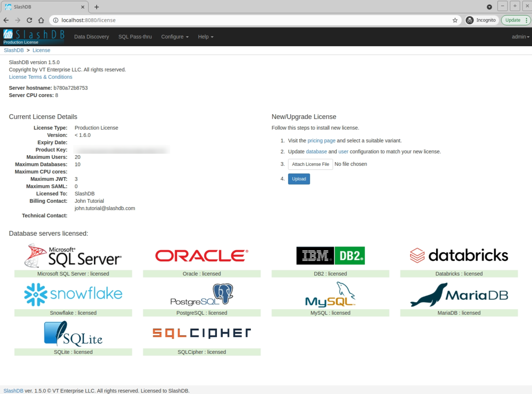Click the browser forward arrow
Image resolution: width=532 pixels, height=394 pixels.
[18, 20]
